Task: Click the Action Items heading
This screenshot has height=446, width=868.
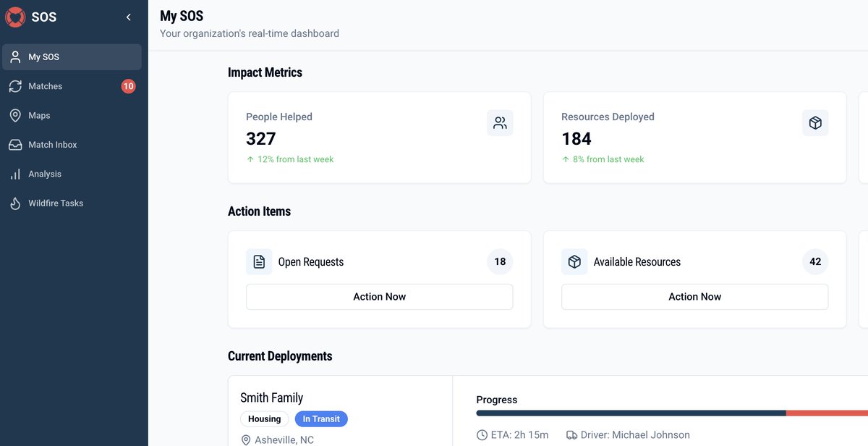Action: point(259,211)
